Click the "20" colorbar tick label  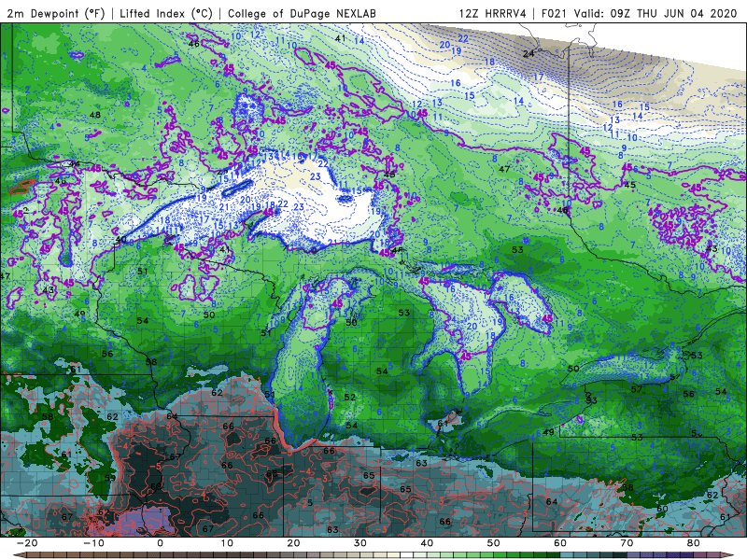coord(293,543)
